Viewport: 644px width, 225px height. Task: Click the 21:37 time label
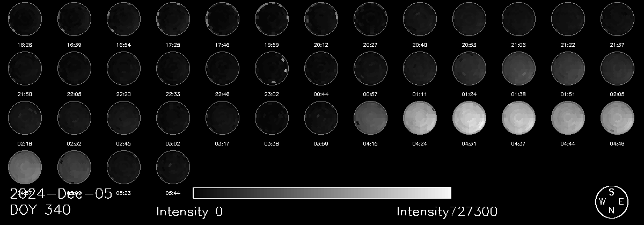tap(617, 45)
